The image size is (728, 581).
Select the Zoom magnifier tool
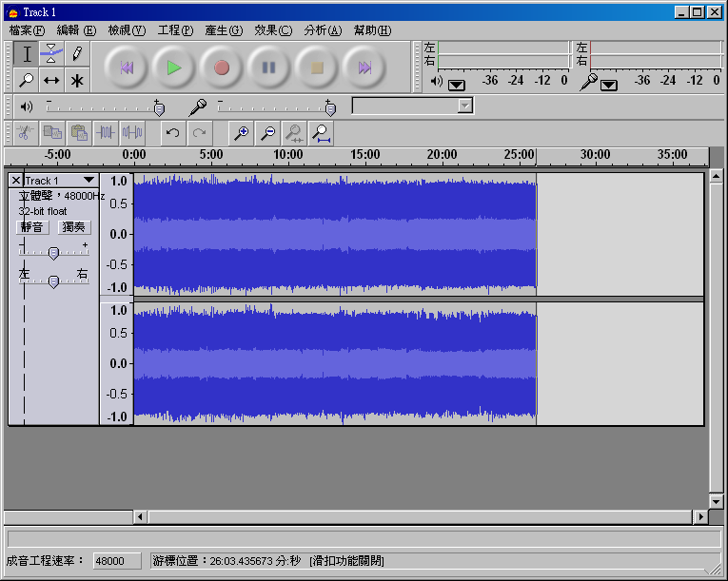27,81
